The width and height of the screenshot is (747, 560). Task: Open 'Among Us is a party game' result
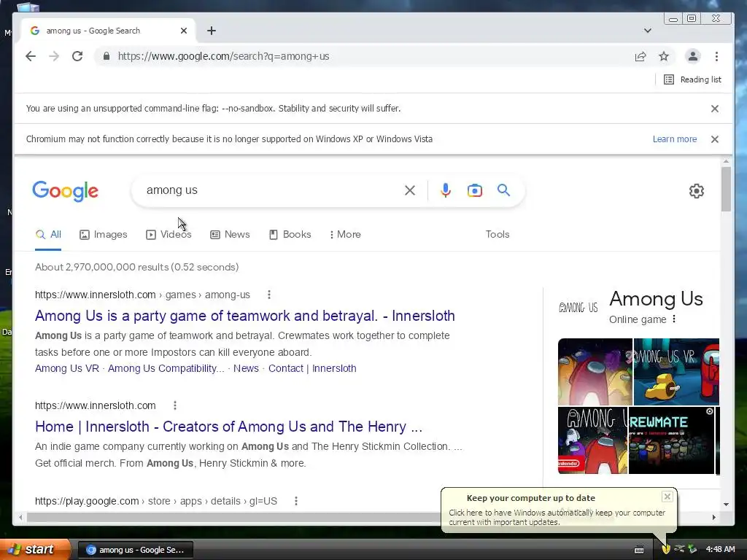(x=245, y=316)
